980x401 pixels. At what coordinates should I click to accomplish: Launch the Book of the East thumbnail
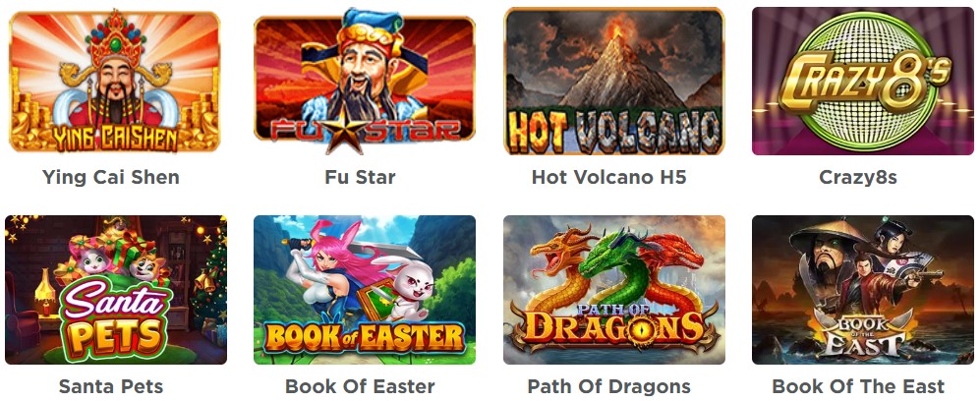862,290
